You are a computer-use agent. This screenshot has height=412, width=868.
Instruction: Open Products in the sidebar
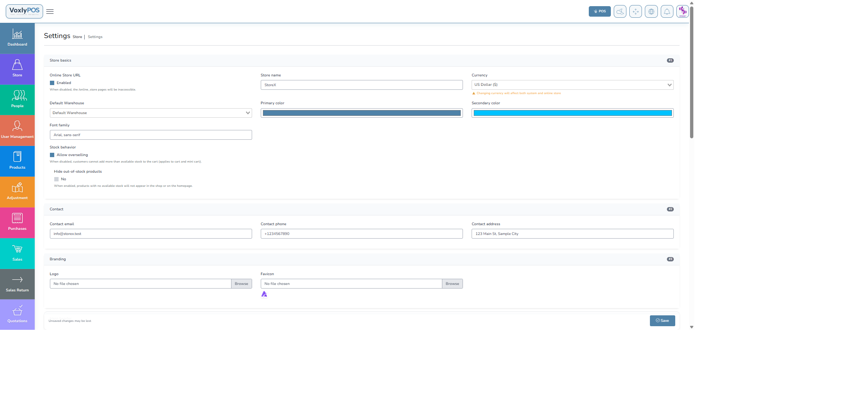click(17, 161)
